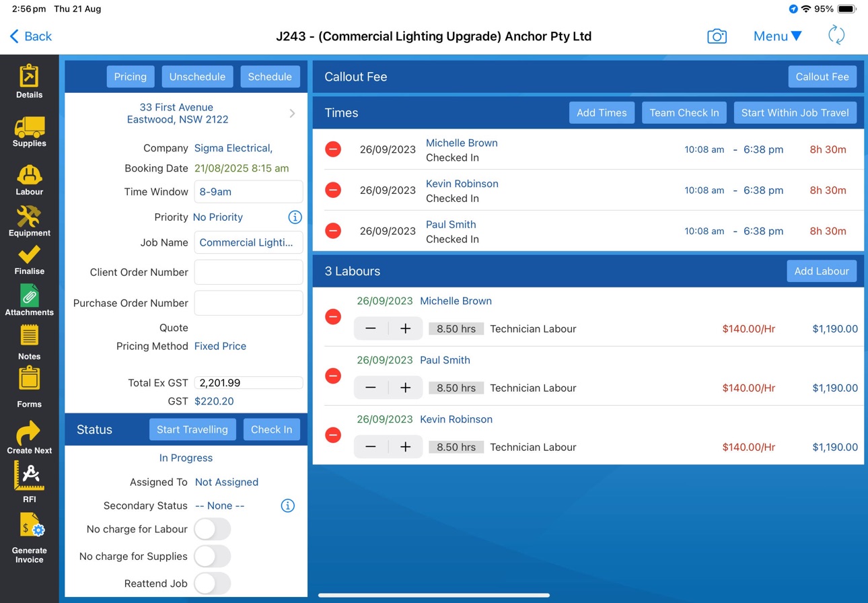Open Sigma Electrical company link
The image size is (868, 603).
click(x=233, y=148)
